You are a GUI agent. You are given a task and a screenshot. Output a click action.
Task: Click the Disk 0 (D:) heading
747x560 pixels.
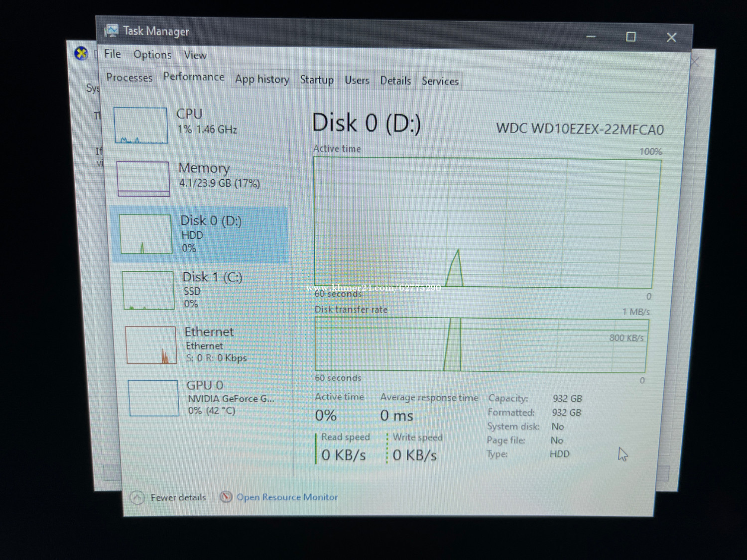click(x=367, y=123)
